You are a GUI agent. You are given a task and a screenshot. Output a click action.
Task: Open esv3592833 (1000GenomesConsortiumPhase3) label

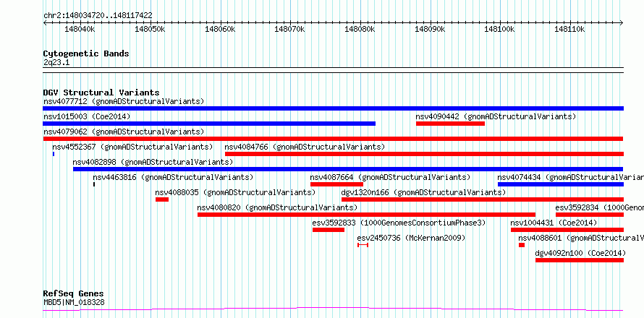point(399,223)
